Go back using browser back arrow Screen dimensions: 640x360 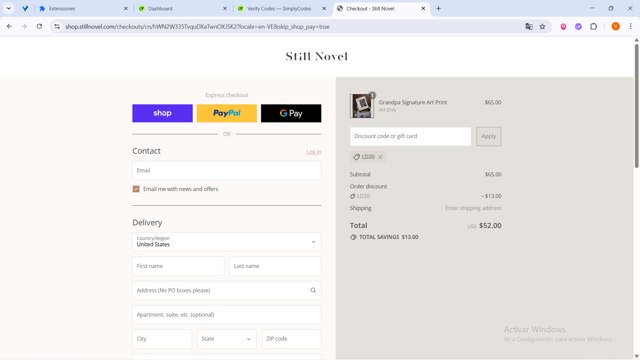9,27
